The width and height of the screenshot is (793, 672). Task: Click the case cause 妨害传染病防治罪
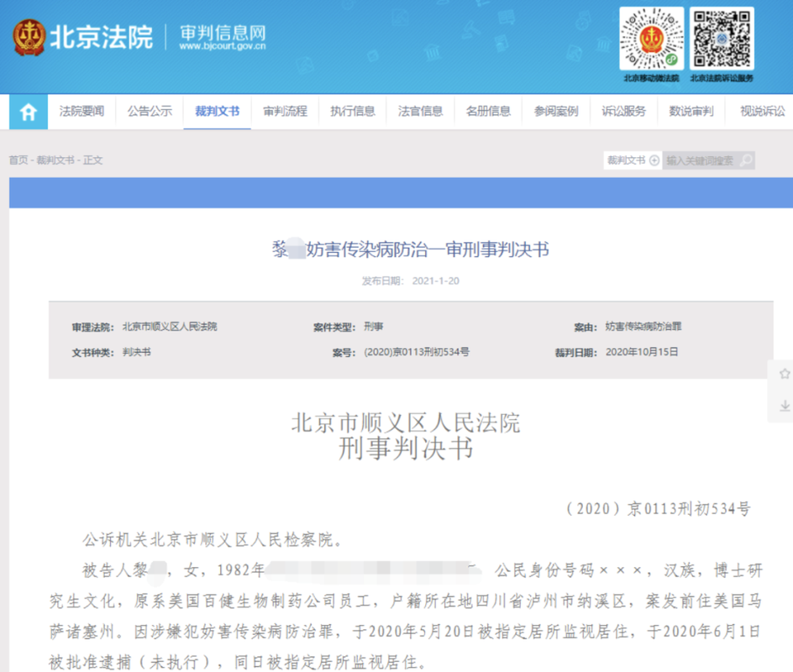643,327
